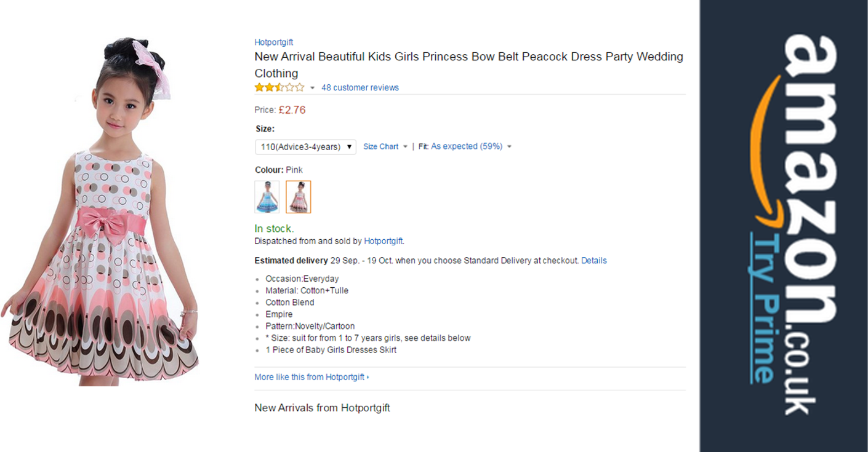The height and width of the screenshot is (452, 868).
Task: Click the Hotportgift brand link above title
Action: (273, 42)
